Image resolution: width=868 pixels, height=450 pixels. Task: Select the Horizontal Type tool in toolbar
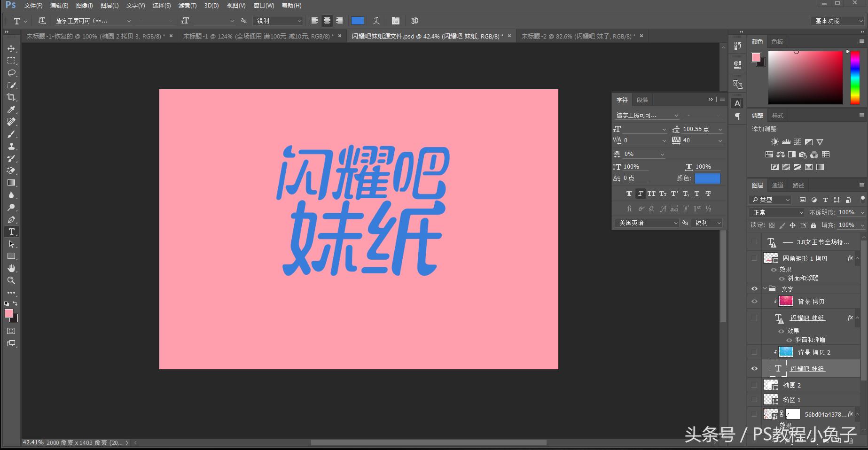point(12,232)
